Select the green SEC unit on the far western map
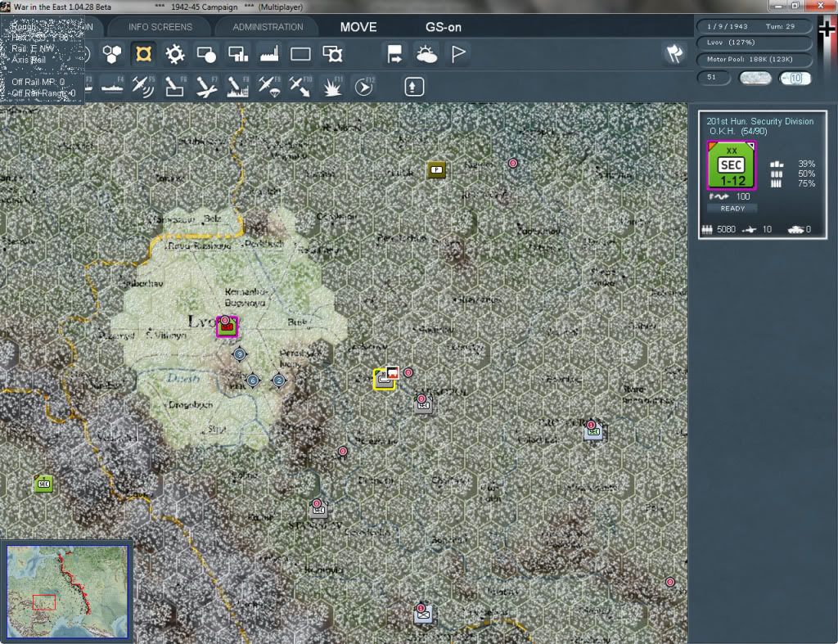The image size is (838, 644). point(43,484)
